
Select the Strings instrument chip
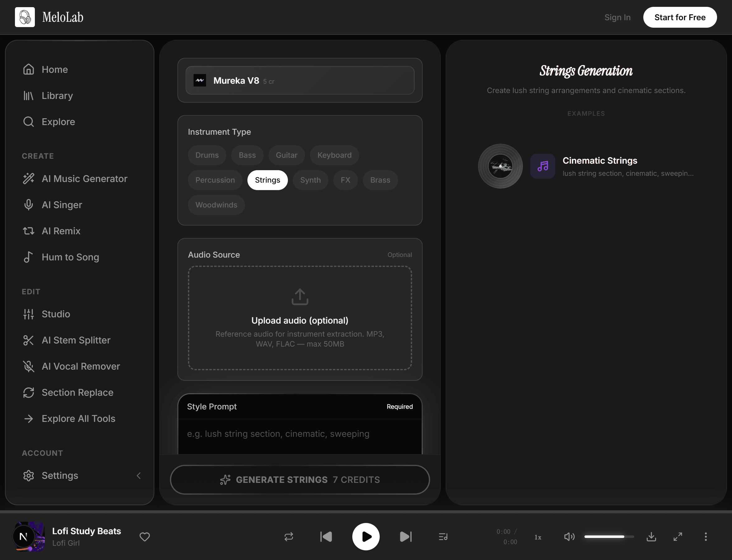point(267,180)
